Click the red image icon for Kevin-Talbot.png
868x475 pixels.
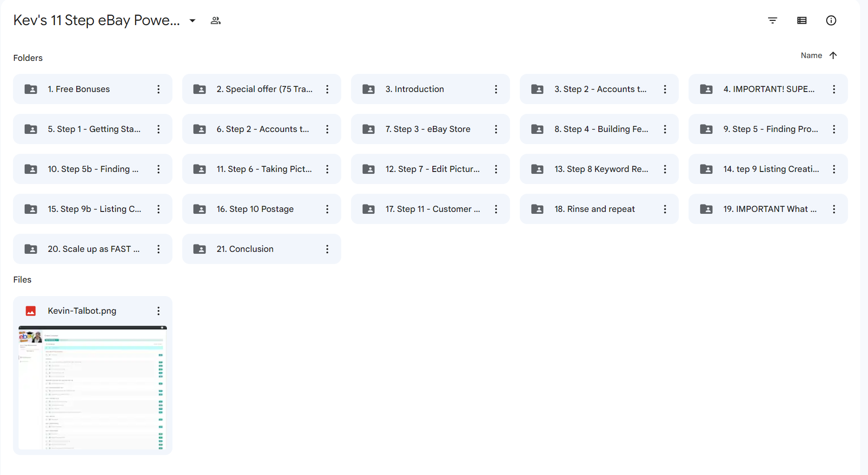pyautogui.click(x=31, y=311)
